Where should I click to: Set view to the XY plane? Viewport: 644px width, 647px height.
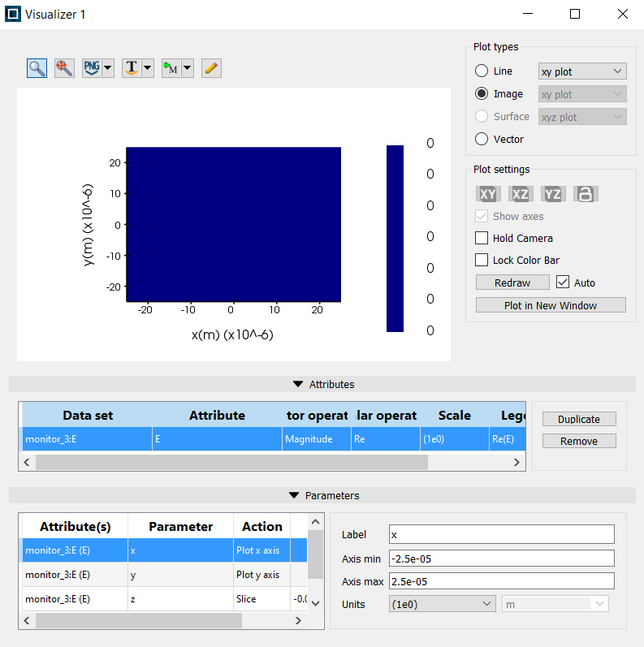tap(488, 194)
